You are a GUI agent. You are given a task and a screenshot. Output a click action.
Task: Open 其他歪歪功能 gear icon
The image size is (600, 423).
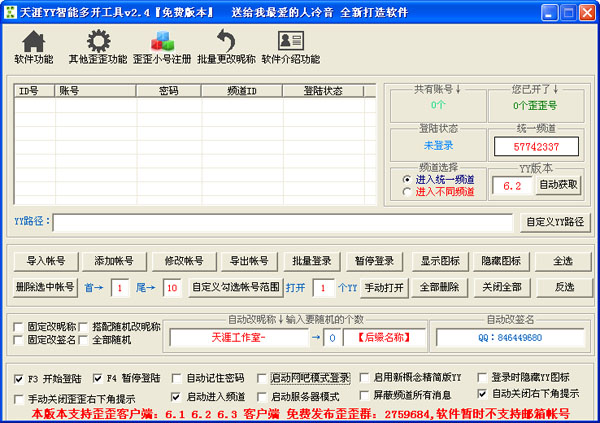[x=98, y=41]
